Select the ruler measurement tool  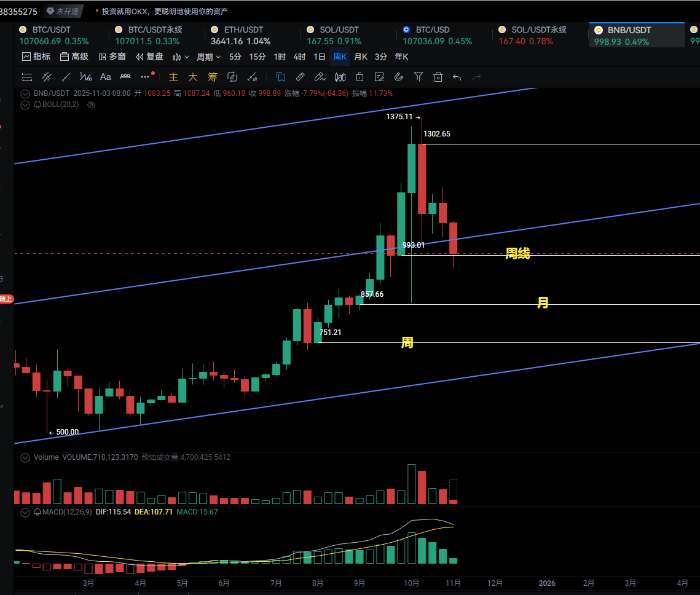point(300,77)
